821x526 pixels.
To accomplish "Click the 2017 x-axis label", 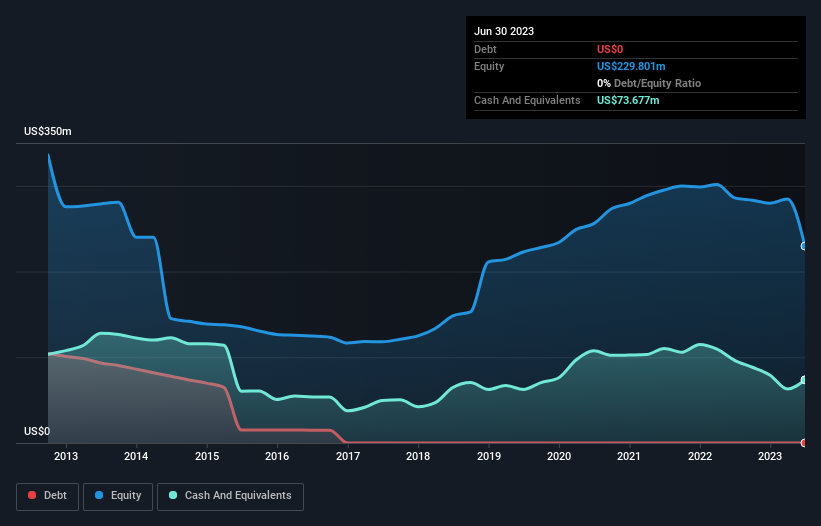I will 348,456.
